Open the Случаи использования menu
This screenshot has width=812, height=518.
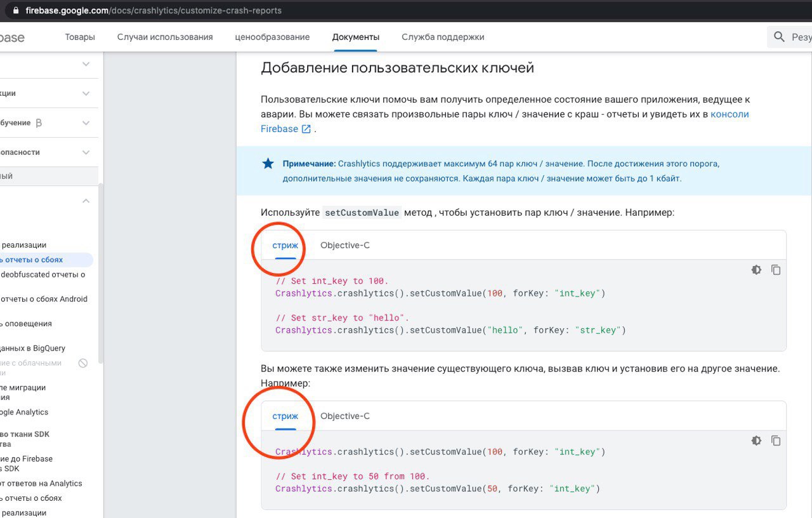pos(165,37)
